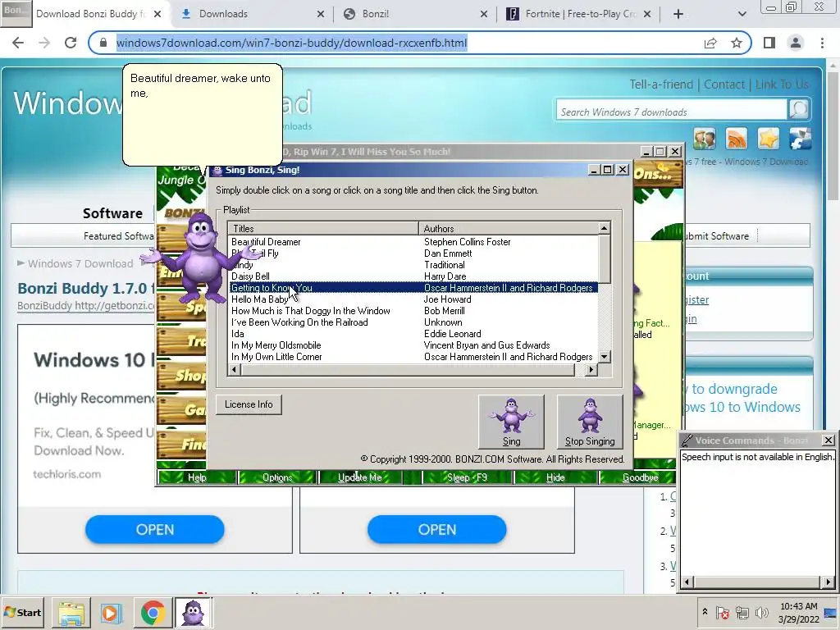Switch to the Fortnite tab

(577, 14)
